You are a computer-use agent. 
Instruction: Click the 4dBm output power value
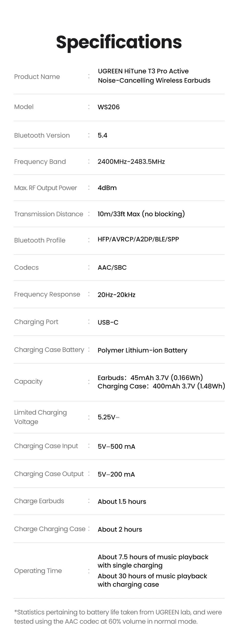pos(107,188)
